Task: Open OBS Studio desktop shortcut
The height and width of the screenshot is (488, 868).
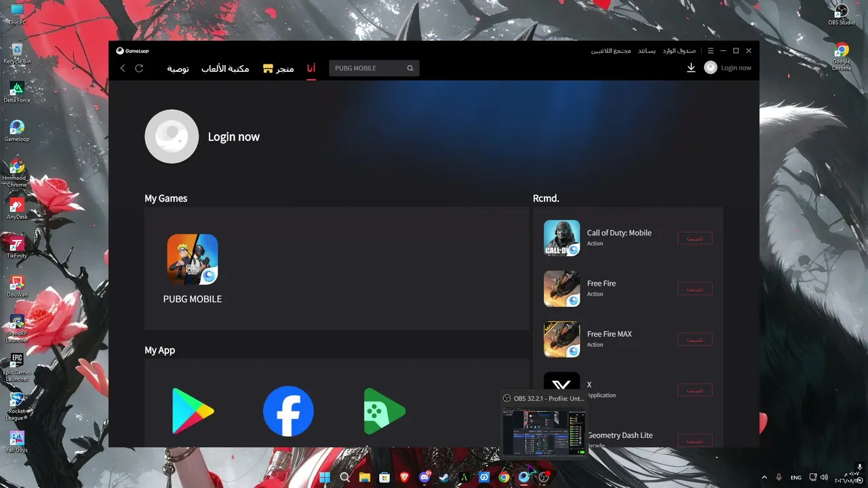Action: 842,14
